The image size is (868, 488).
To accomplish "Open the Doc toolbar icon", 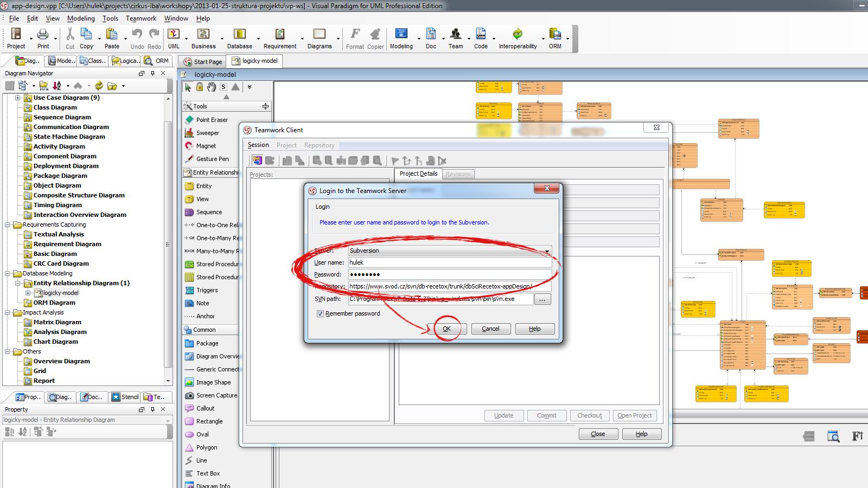I will pos(431,34).
